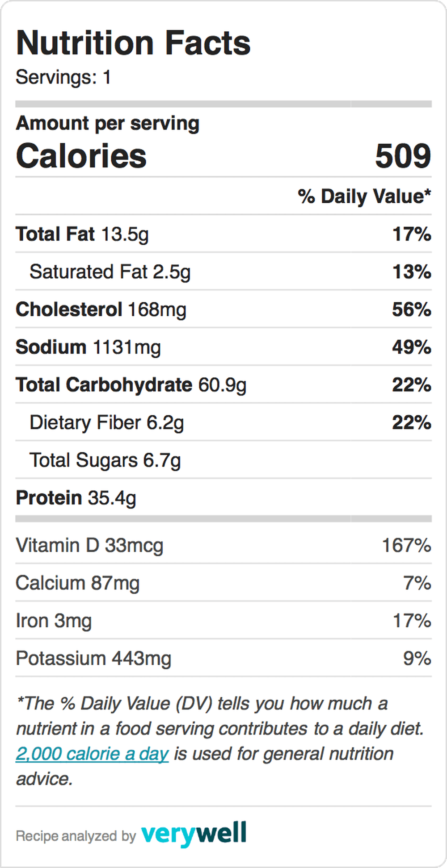Select the Servings: 1 text
The image size is (447, 868).
pos(63,77)
